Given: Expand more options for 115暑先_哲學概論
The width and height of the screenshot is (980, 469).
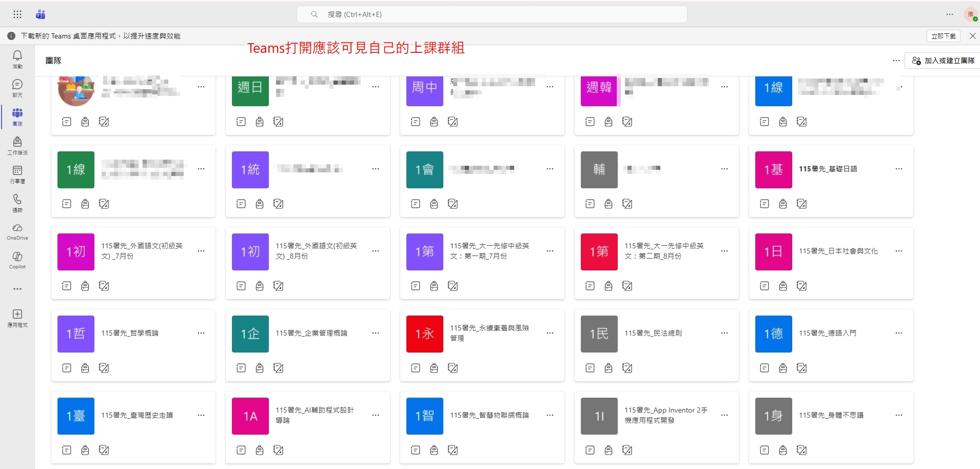Looking at the screenshot, I should coord(201,333).
